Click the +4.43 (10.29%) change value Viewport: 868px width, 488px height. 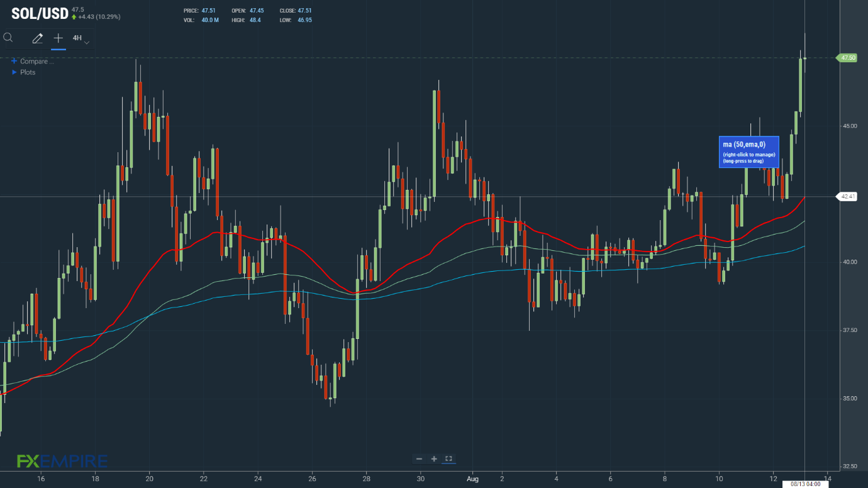click(x=99, y=17)
